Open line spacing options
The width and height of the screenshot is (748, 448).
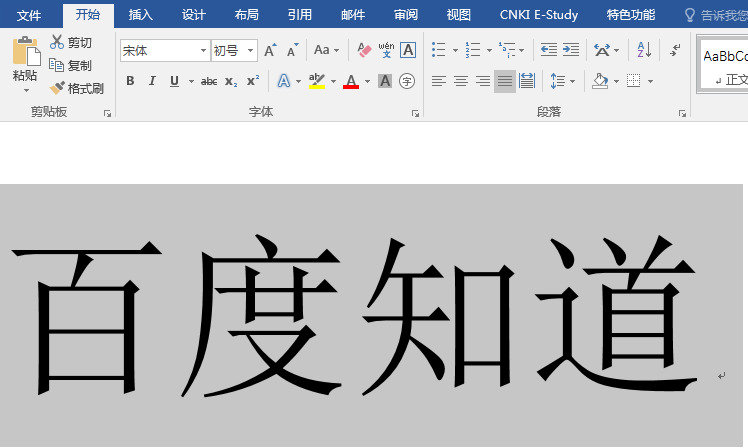point(557,81)
